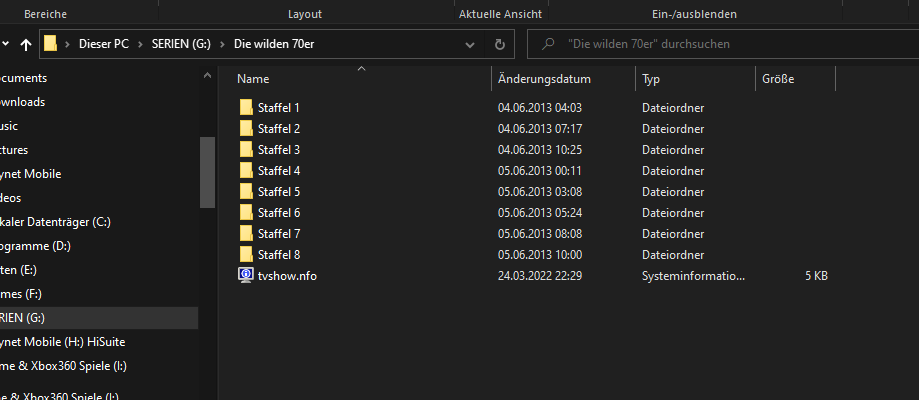
Task: Select the Staffel 6 folder name
Action: click(x=279, y=213)
